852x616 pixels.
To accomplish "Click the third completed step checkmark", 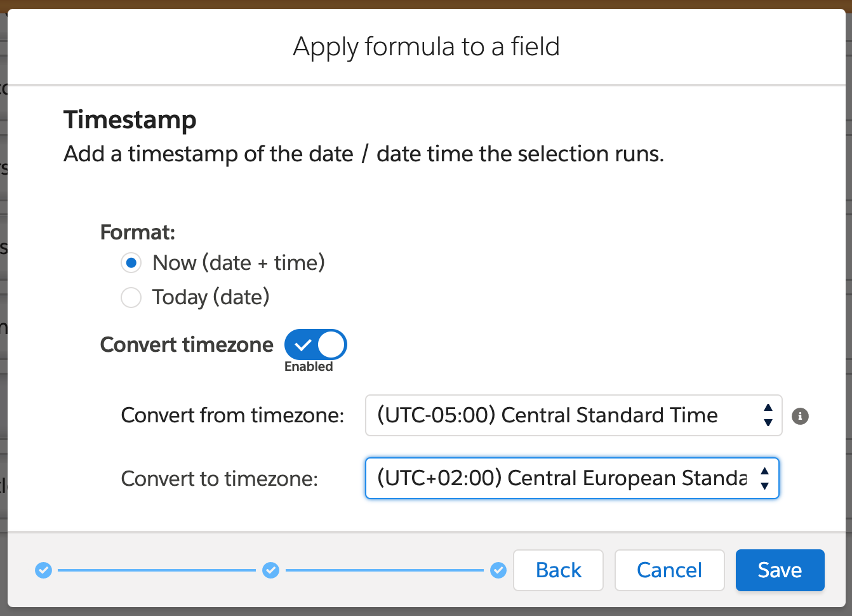I will pos(498,570).
